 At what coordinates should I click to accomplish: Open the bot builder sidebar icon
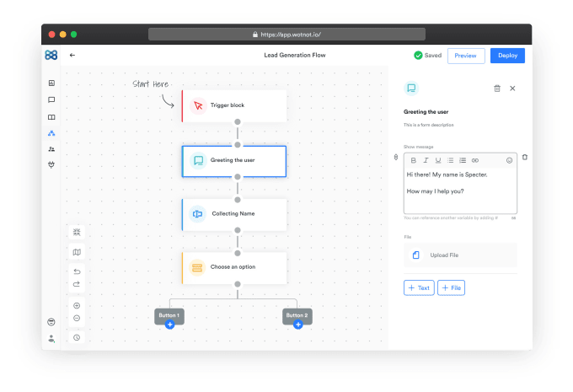tap(51, 133)
